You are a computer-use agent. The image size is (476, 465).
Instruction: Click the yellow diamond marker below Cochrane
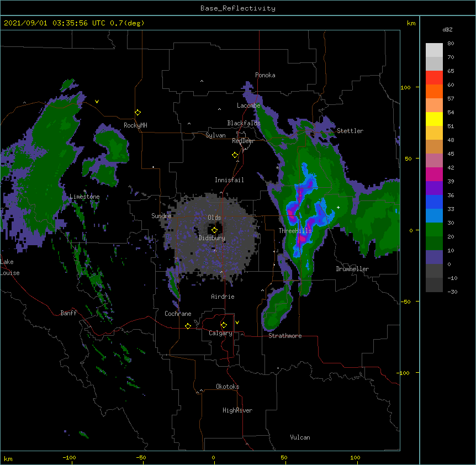(188, 326)
